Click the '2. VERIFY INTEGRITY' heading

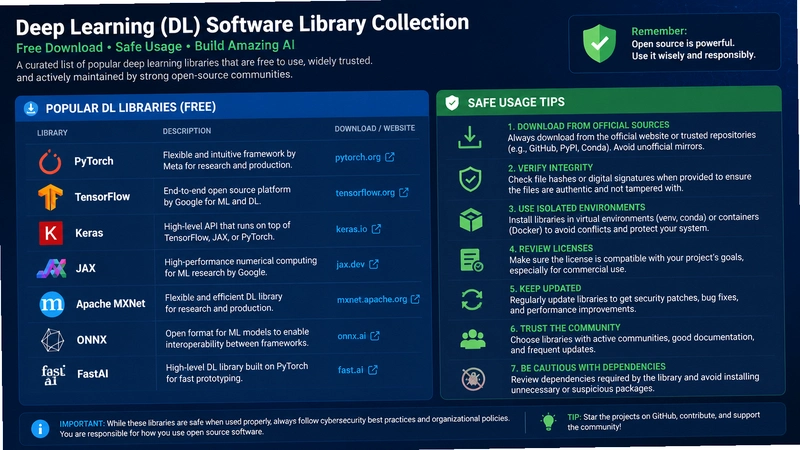coord(551,168)
